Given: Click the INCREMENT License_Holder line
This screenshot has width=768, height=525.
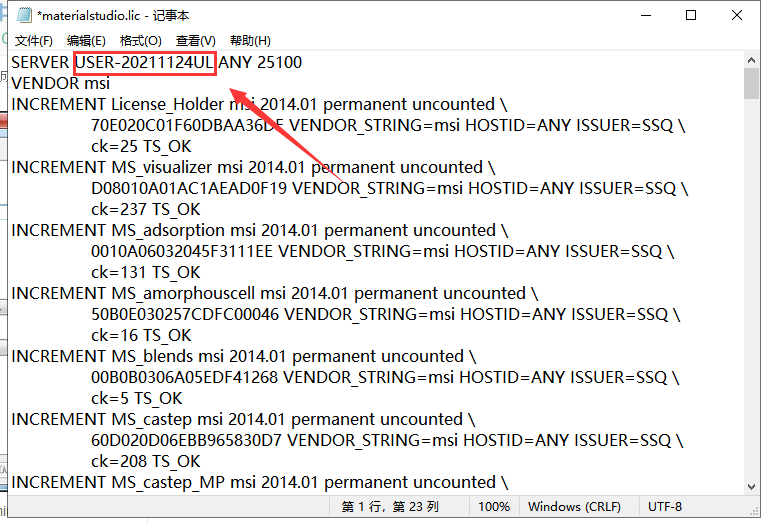Looking at the screenshot, I should click(x=259, y=105).
